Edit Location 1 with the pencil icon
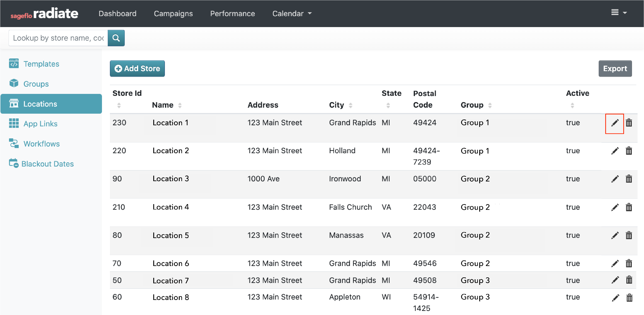Screen dimensions: 644x315 click(x=615, y=123)
